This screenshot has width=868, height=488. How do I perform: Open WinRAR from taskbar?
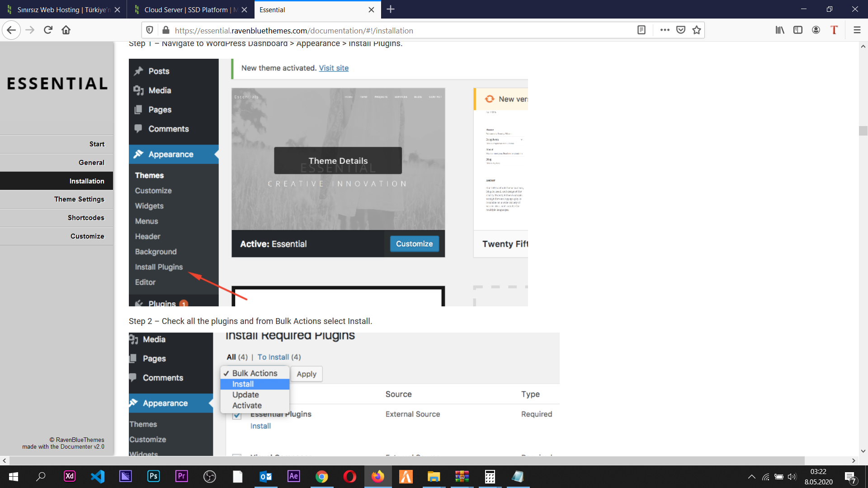(462, 476)
